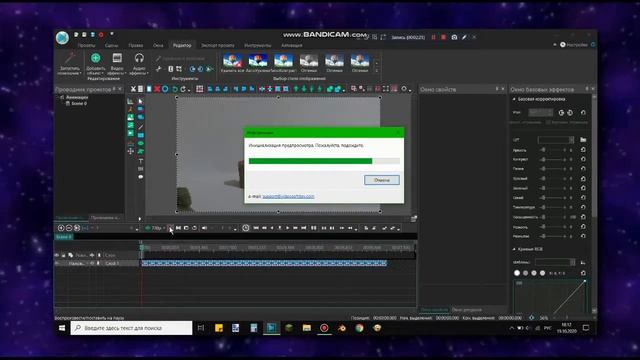The height and width of the screenshot is (360, 640).
Task: Open the Edit (Правка) ribbon tab
Action: (136, 45)
